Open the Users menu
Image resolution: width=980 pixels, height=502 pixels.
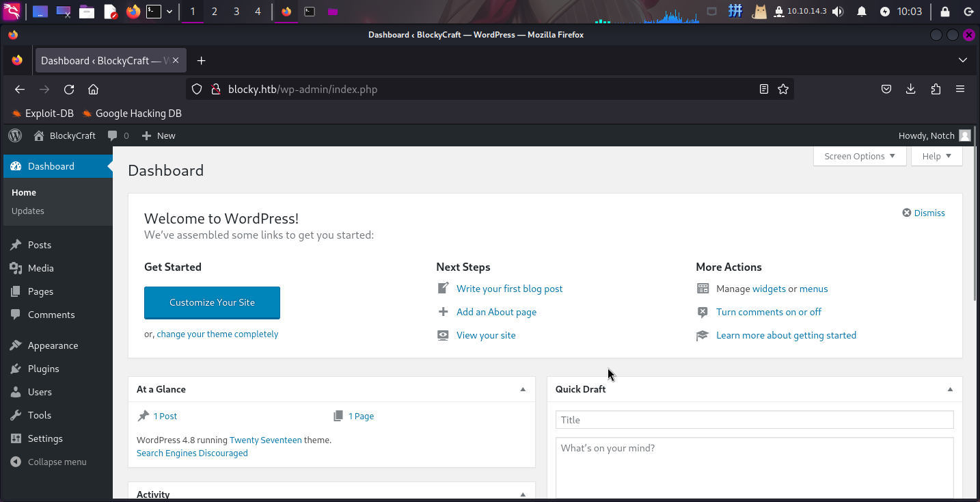tap(40, 392)
